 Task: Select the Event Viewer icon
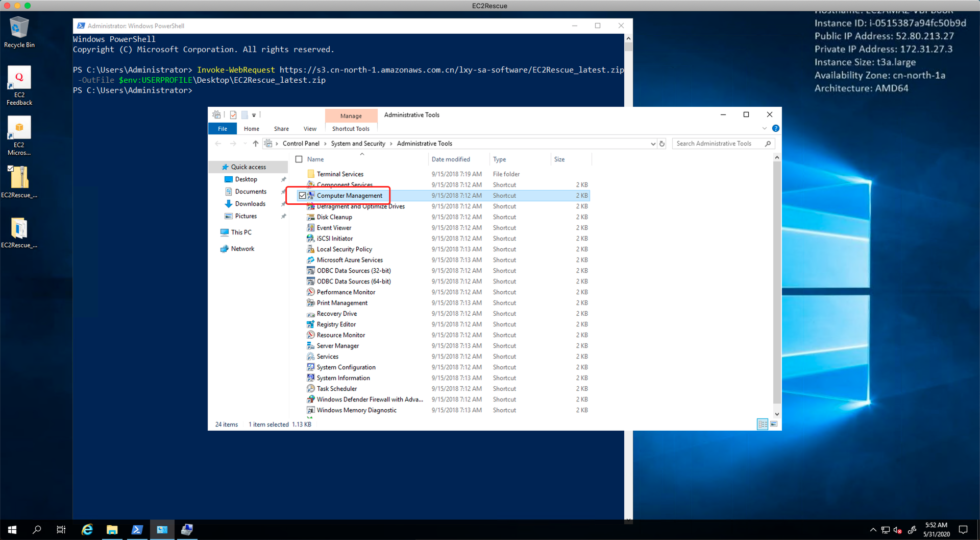tap(310, 228)
